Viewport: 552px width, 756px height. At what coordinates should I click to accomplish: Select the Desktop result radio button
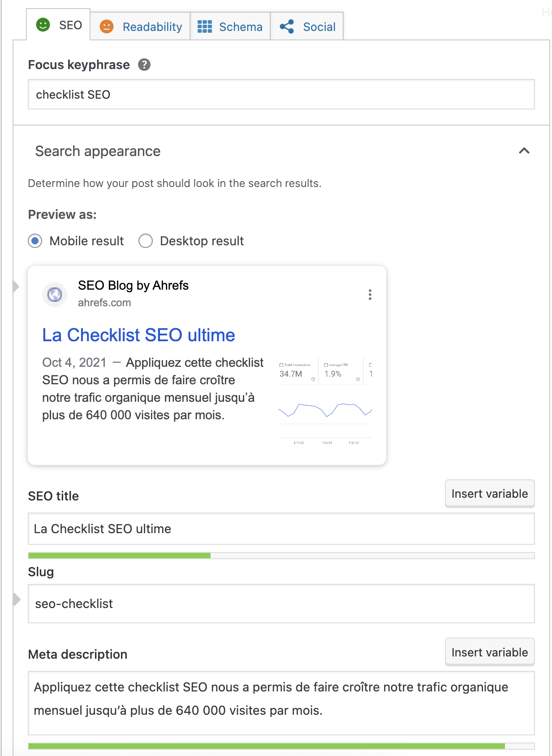click(145, 241)
